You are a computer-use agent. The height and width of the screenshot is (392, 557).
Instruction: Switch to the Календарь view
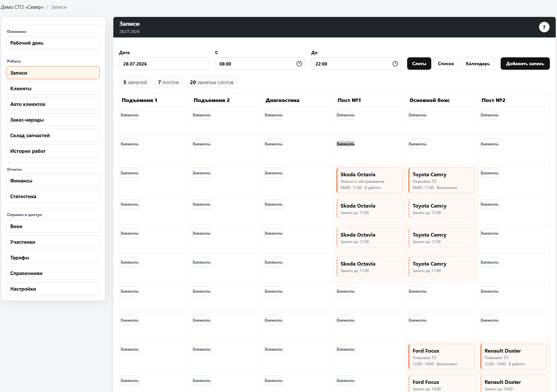[x=478, y=64]
